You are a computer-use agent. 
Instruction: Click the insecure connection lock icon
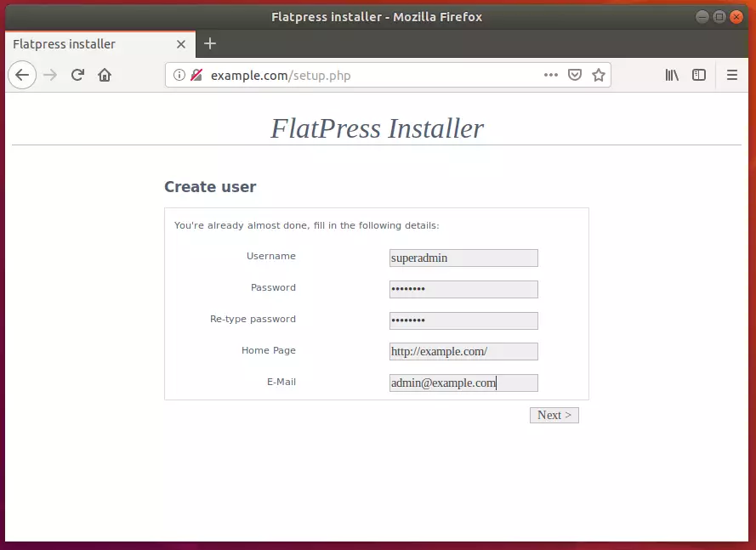196,75
